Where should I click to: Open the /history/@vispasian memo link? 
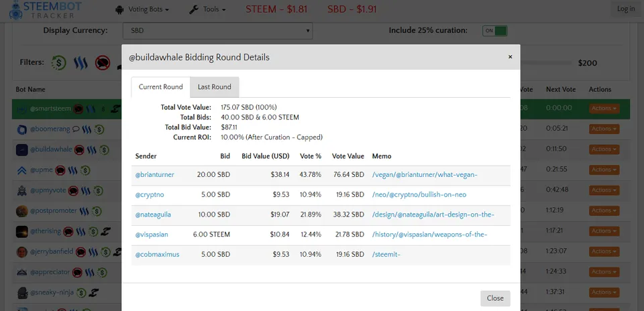point(429,235)
